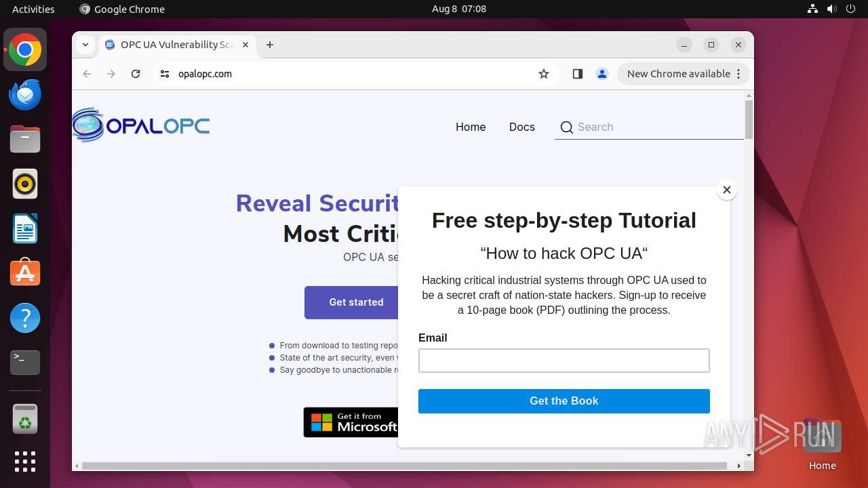Image resolution: width=868 pixels, height=488 pixels.
Task: Open Activities overview
Action: click(x=33, y=9)
